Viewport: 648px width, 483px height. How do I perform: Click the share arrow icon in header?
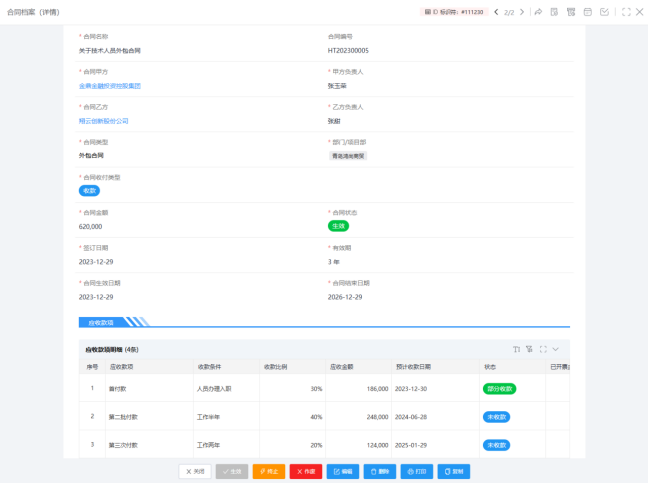coord(538,12)
